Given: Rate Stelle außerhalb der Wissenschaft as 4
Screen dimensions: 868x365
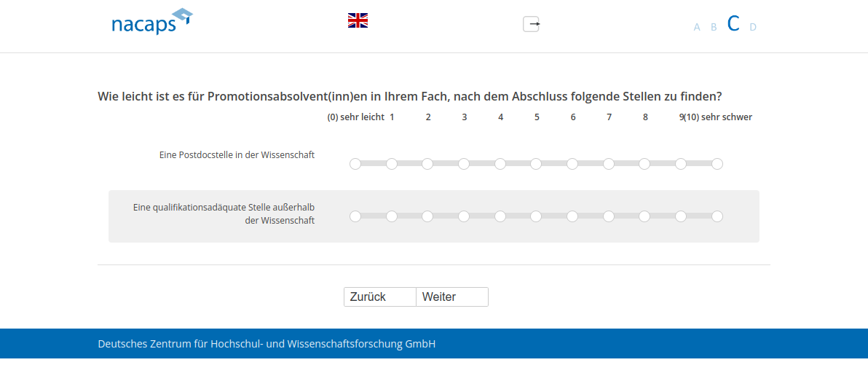Looking at the screenshot, I should (x=500, y=216).
